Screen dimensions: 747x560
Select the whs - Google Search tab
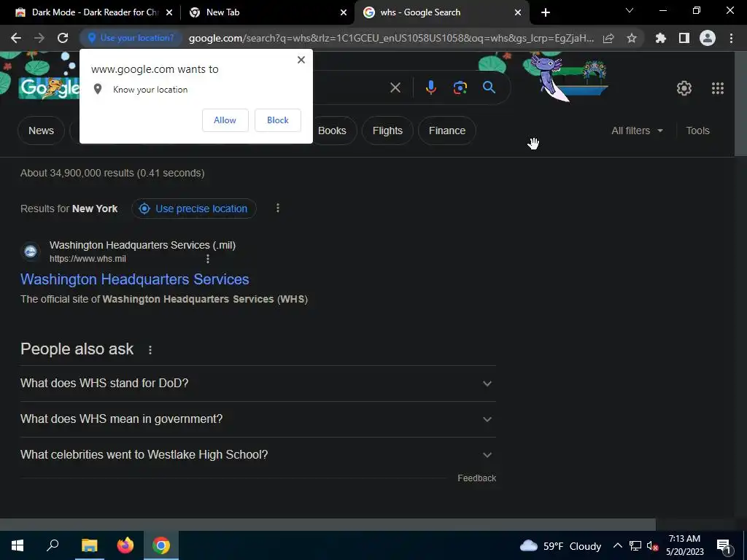(441, 12)
